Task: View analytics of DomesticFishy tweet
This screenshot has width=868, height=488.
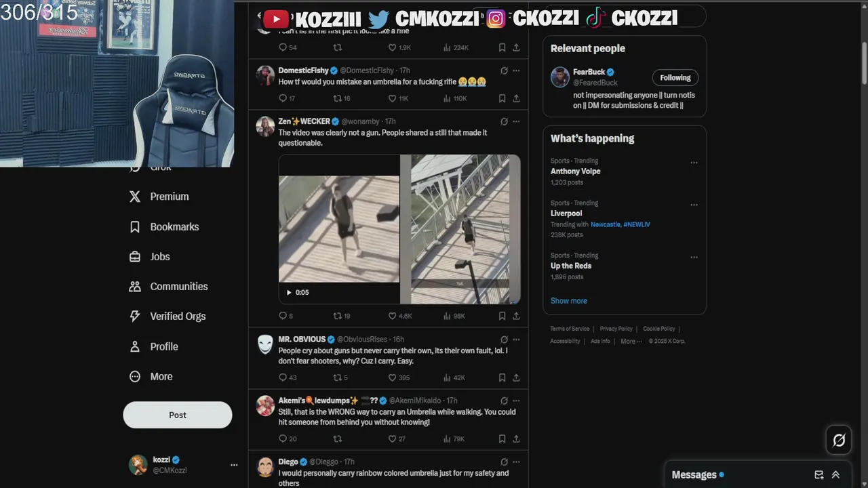Action: tap(454, 98)
